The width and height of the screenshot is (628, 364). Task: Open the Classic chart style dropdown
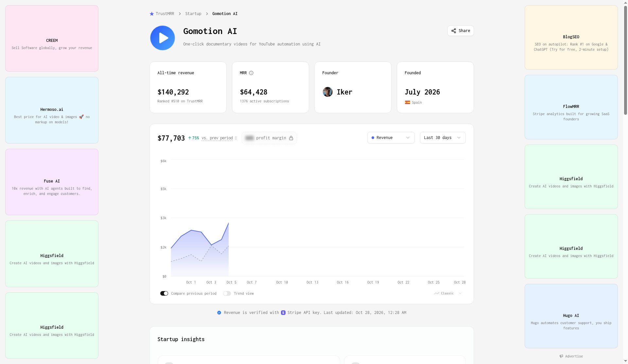click(448, 293)
